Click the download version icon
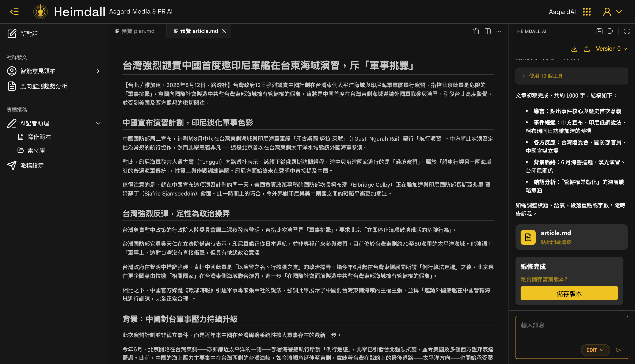This screenshot has height=364, width=635. point(574,49)
